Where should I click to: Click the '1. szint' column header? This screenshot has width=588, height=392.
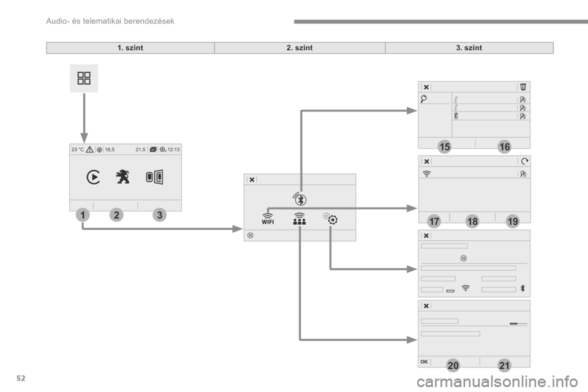[130, 48]
